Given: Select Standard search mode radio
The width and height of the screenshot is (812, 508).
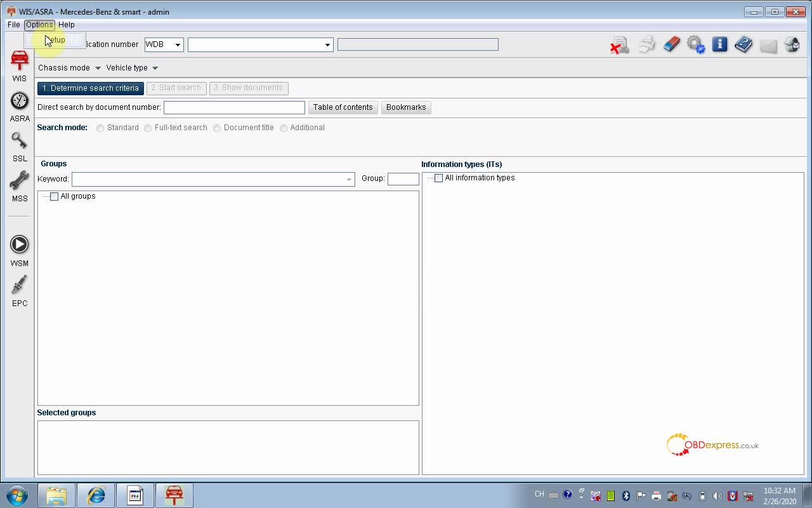Looking at the screenshot, I should point(100,128).
